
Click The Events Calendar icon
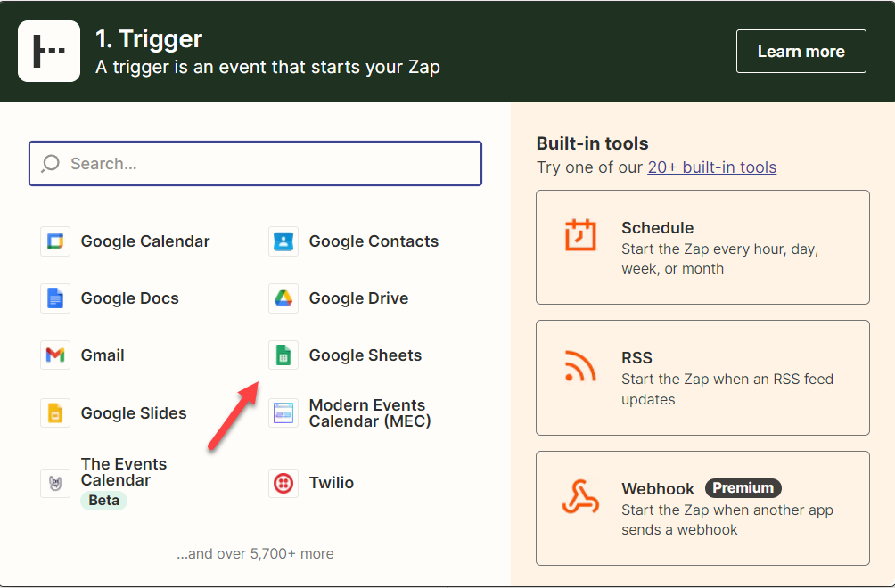pos(55,483)
